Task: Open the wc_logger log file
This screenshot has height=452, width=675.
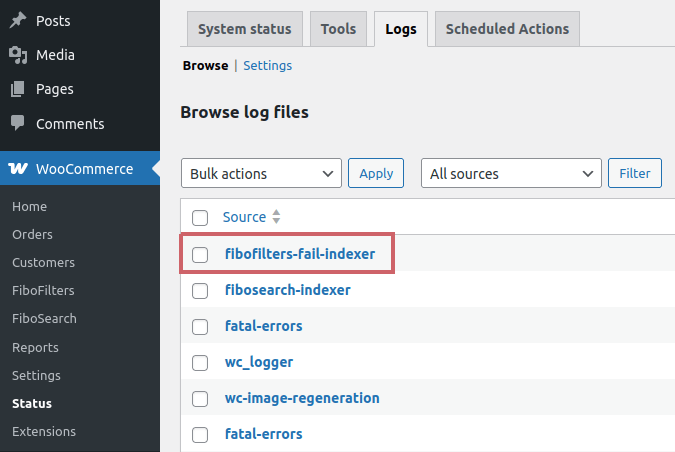Action: point(259,362)
